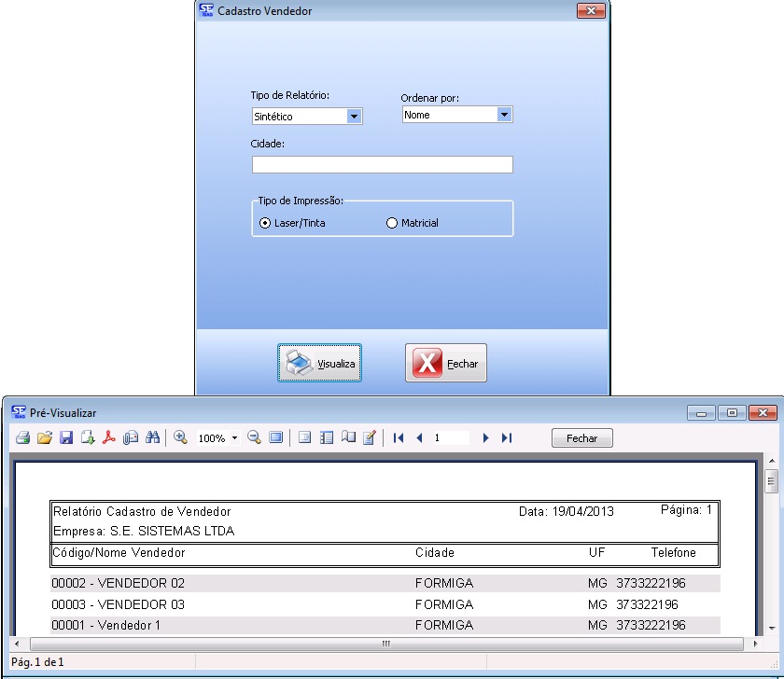Zoom in with the magnifier plus icon
784x679 pixels.
(x=181, y=437)
